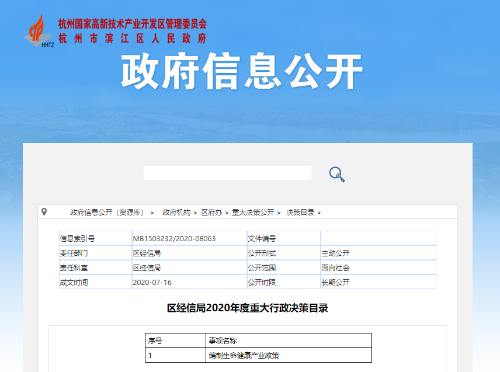Open 政府机构 breadcrumb link
500x372 pixels.
[176, 212]
